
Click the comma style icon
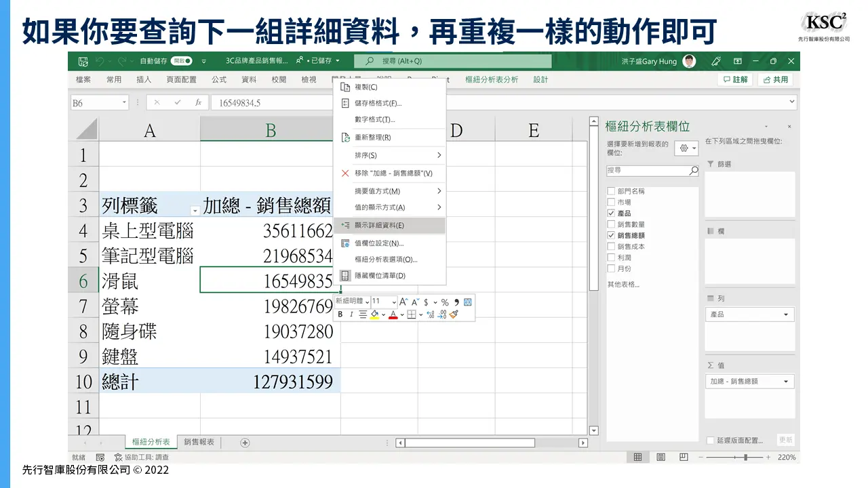456,302
